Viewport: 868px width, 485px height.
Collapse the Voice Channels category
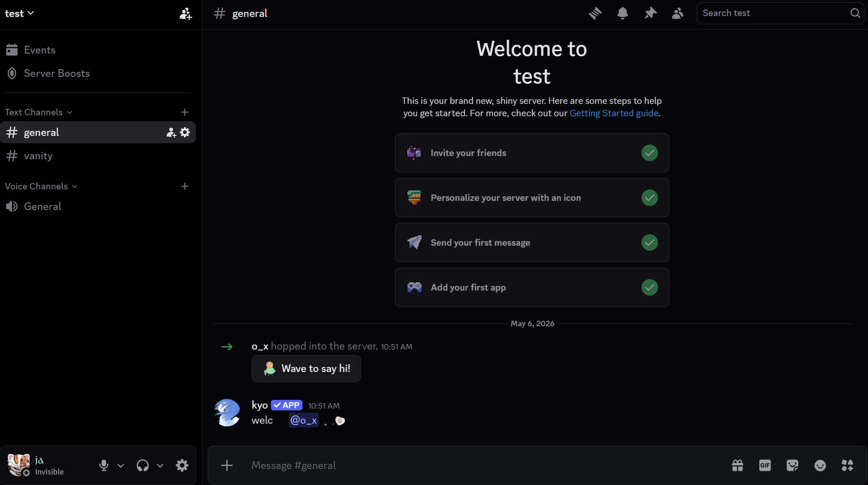click(41, 186)
